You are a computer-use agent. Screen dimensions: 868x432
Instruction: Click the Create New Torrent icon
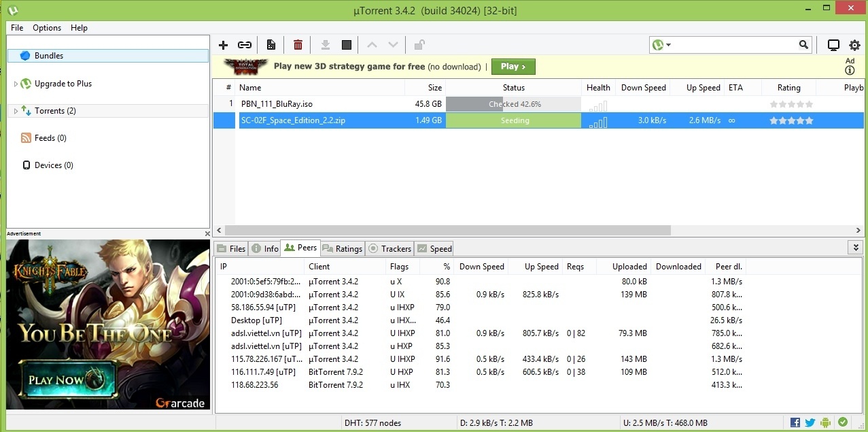[x=271, y=45]
